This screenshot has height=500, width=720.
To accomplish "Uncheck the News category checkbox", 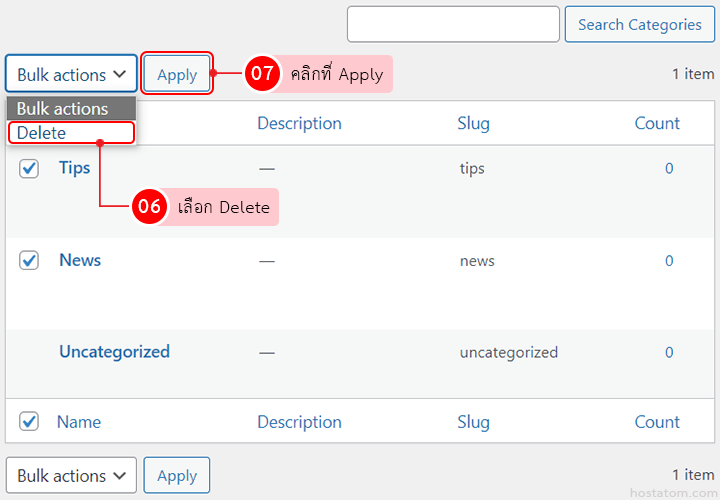I will [x=29, y=261].
